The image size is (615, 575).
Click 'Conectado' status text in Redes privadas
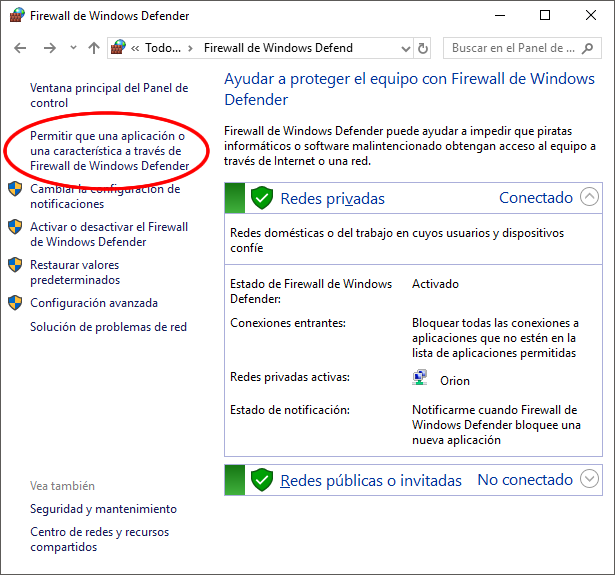(536, 198)
